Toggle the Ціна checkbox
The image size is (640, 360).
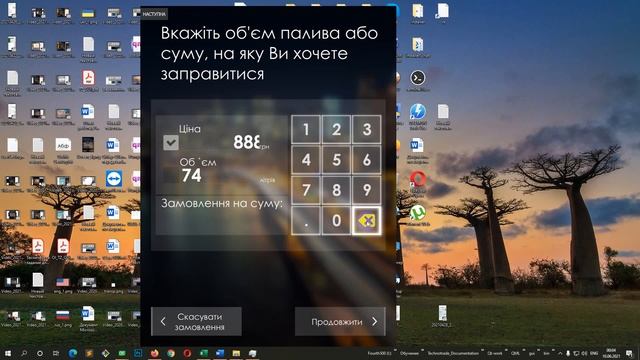tap(171, 142)
